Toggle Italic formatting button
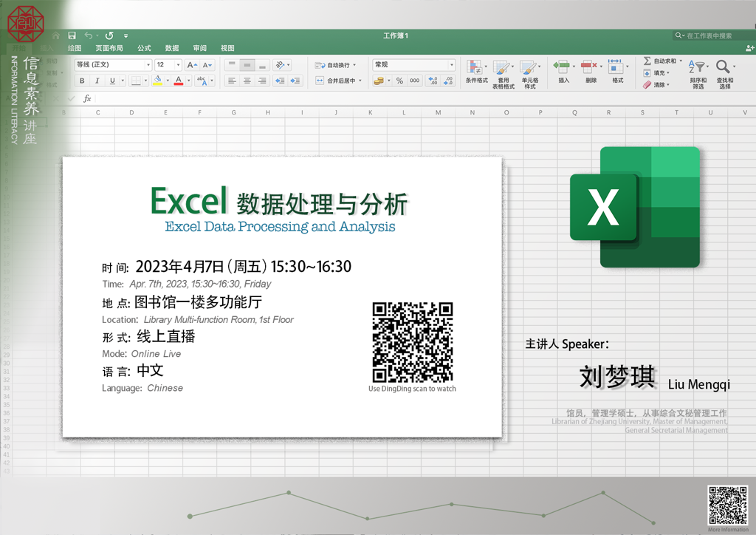Screen dimensions: 756x535 [97, 81]
